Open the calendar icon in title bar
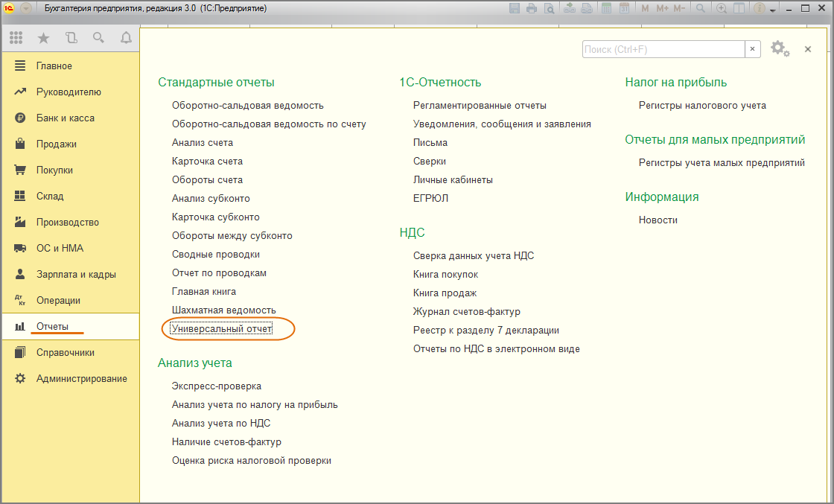The image size is (834, 504). pyautogui.click(x=624, y=9)
